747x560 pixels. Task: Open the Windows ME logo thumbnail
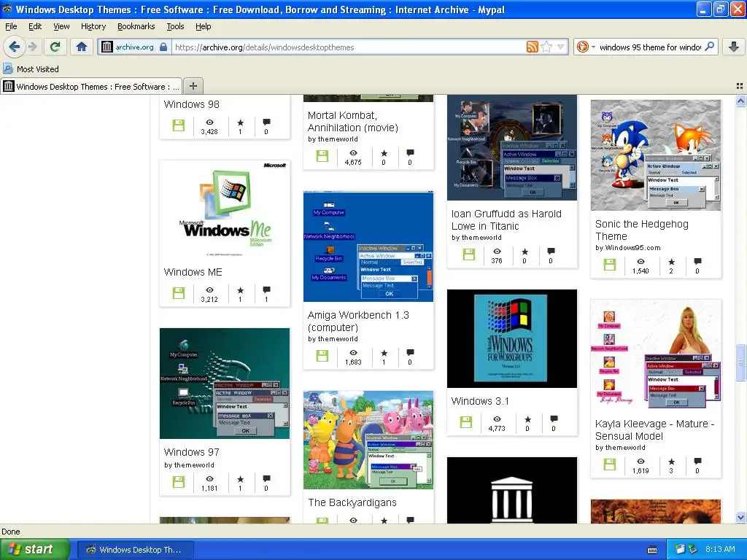coord(225,211)
